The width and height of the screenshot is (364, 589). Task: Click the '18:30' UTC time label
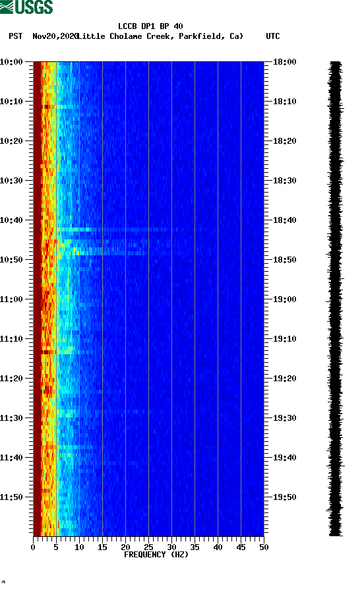coord(284,180)
